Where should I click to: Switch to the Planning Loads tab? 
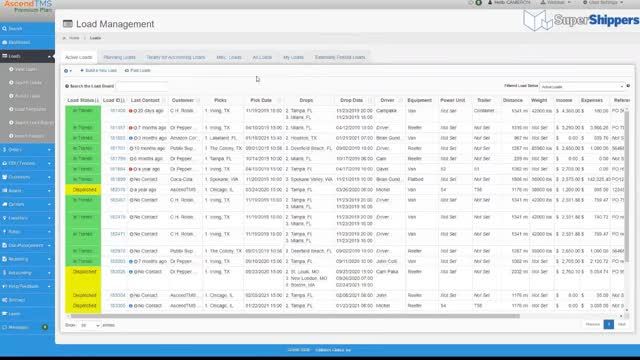click(119, 57)
